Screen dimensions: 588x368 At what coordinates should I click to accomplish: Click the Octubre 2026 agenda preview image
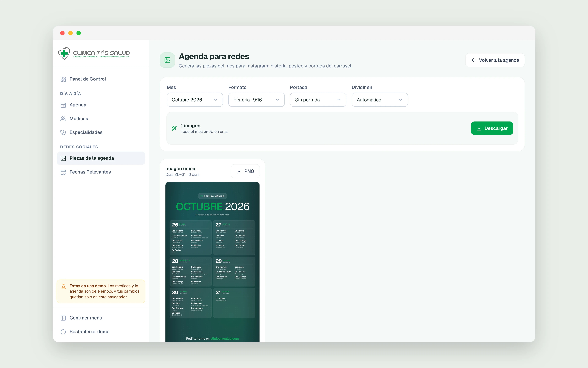coord(212,262)
